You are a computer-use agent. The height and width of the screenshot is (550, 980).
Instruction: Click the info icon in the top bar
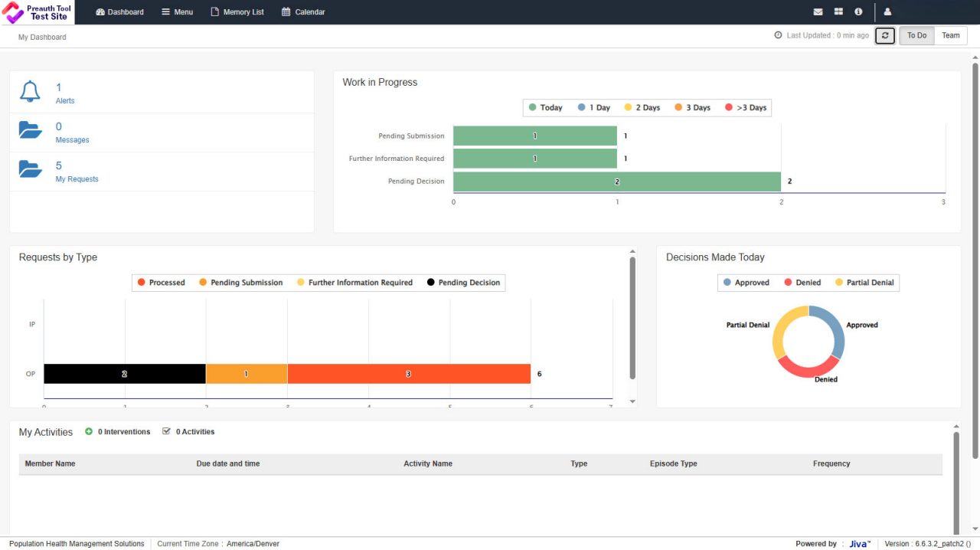click(858, 11)
